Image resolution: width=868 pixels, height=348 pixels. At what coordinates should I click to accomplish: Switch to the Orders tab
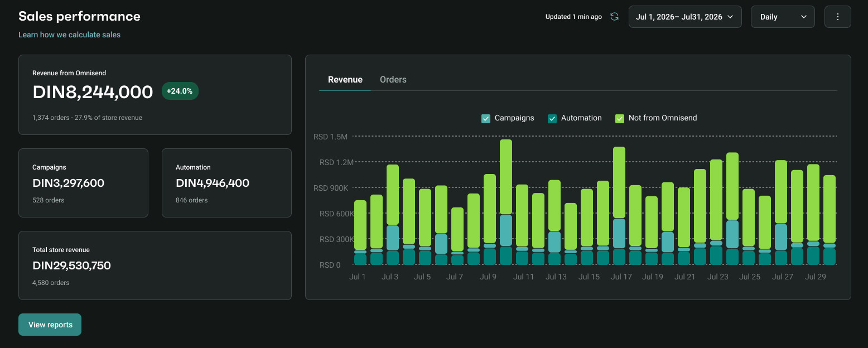coord(393,80)
